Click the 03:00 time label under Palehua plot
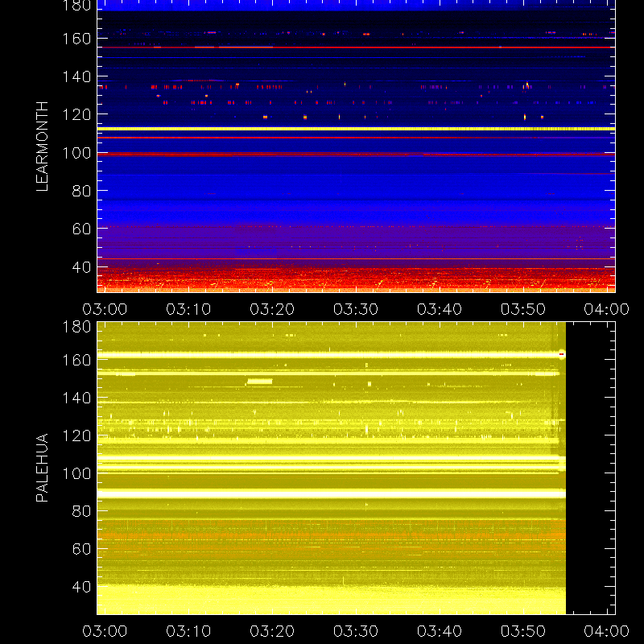The width and height of the screenshot is (644, 644). pyautogui.click(x=105, y=631)
